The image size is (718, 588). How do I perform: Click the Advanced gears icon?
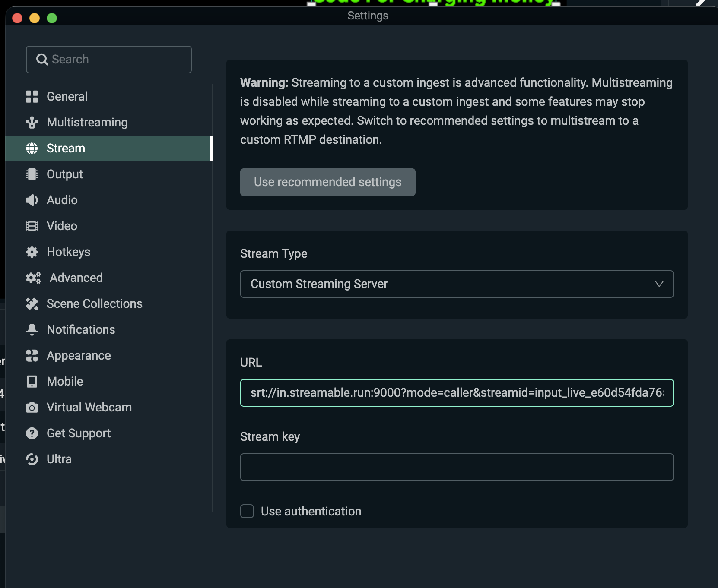33,278
